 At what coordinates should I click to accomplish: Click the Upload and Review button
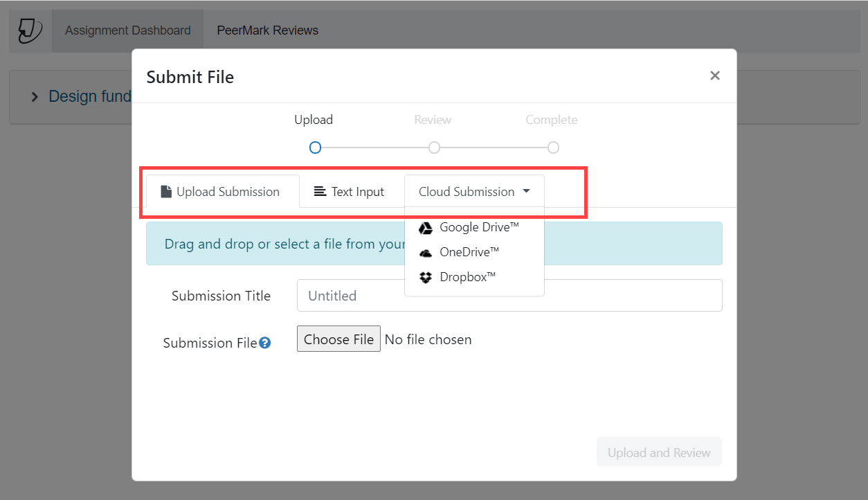click(x=659, y=452)
